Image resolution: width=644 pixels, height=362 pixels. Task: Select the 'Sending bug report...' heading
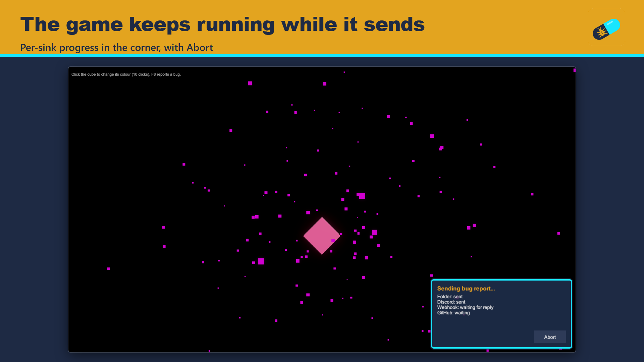466,288
